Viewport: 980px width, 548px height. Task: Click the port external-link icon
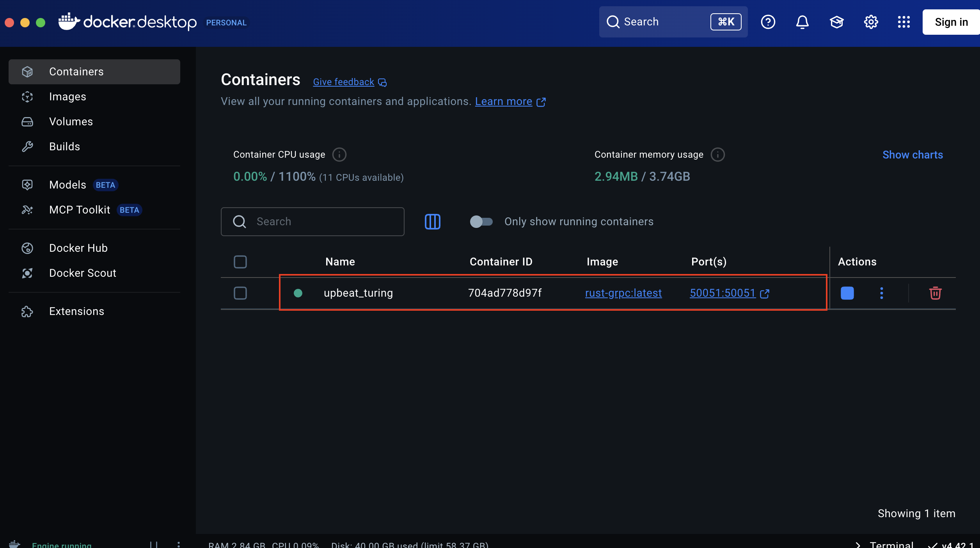tap(765, 294)
